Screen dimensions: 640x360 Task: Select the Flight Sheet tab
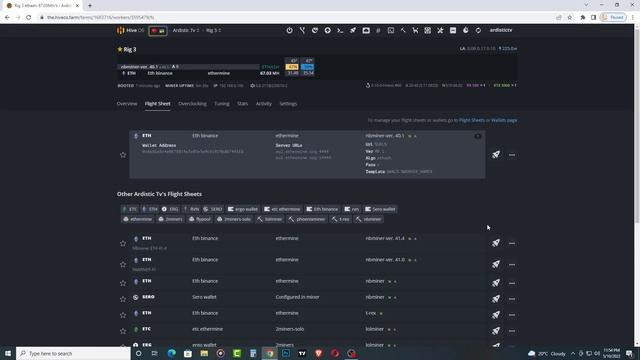tap(158, 104)
